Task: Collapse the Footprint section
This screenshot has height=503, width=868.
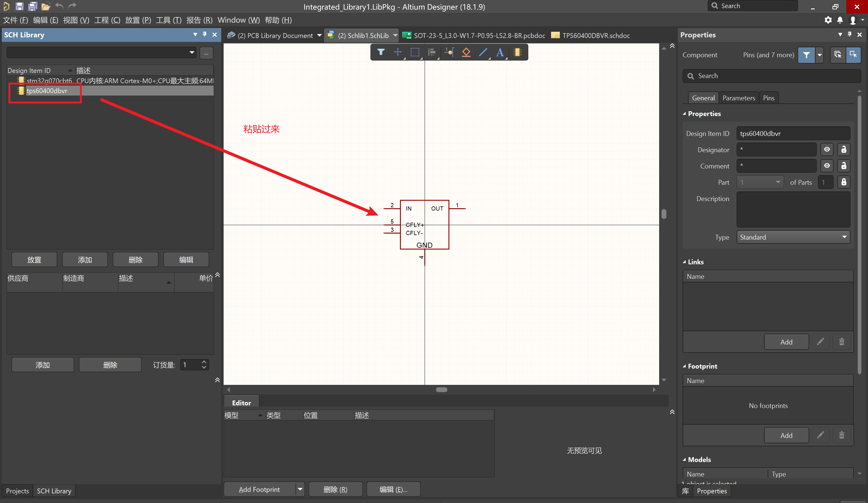Action: [684, 366]
